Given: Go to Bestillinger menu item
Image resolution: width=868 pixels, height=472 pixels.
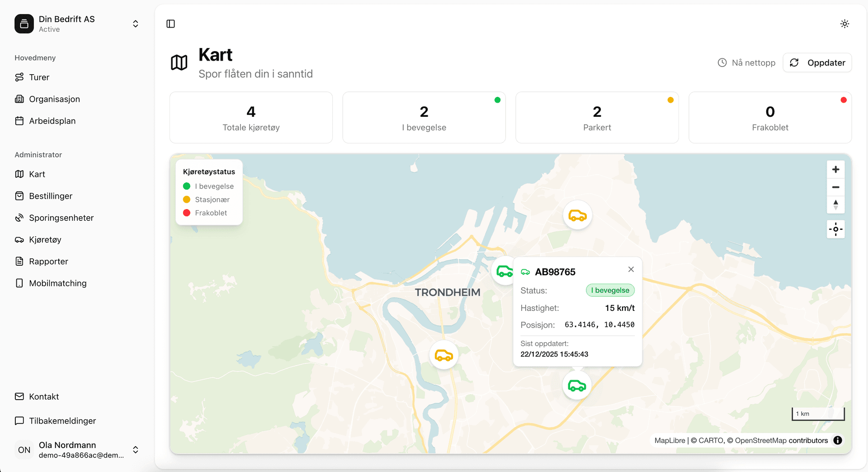Looking at the screenshot, I should pos(51,196).
